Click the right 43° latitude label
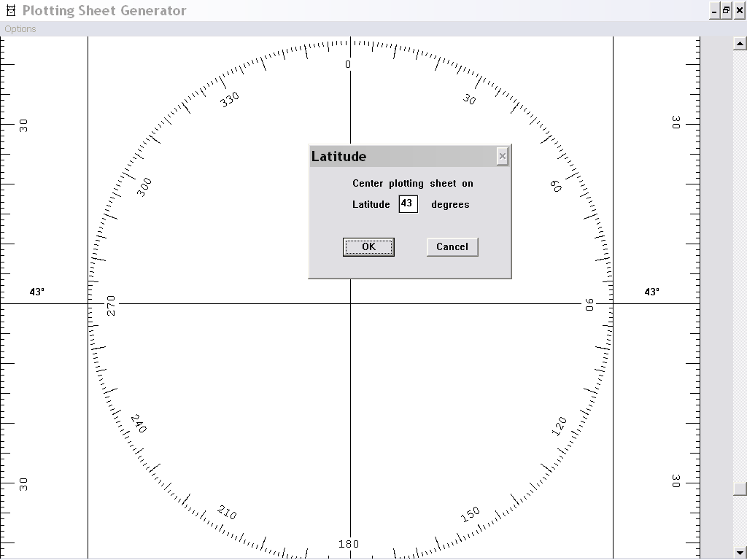Screen dimensions: 747x560 coord(651,292)
